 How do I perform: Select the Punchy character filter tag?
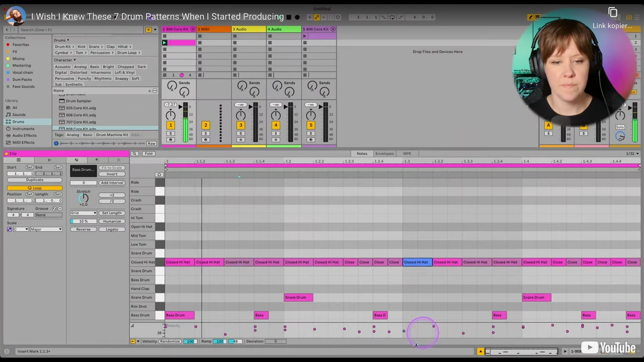click(84, 78)
